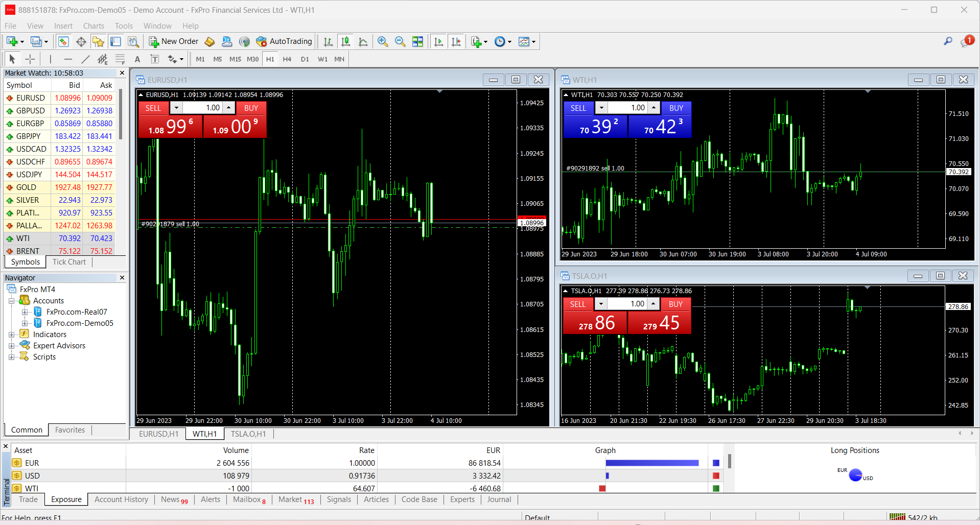The image size is (980, 525).
Task: Expand the Indicators tree node
Action: coord(11,335)
